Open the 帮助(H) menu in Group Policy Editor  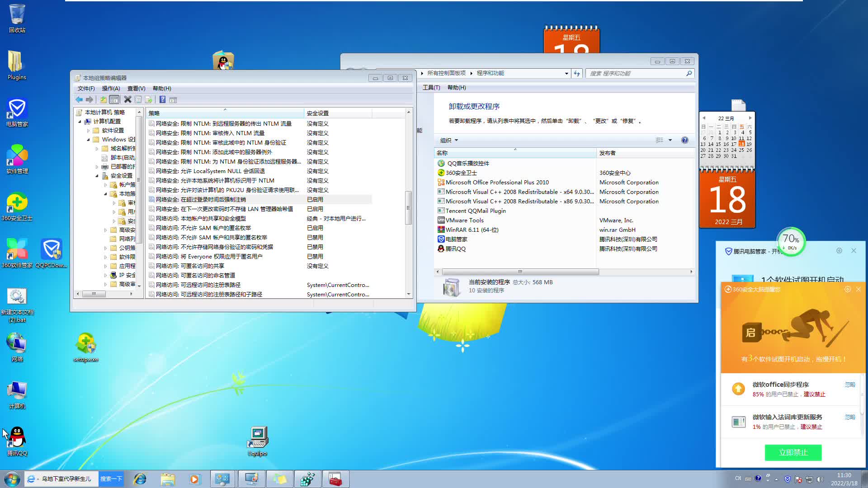[162, 89]
